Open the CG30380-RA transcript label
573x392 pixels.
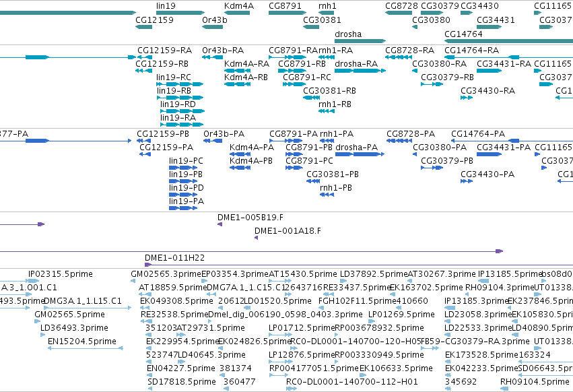[439, 63]
